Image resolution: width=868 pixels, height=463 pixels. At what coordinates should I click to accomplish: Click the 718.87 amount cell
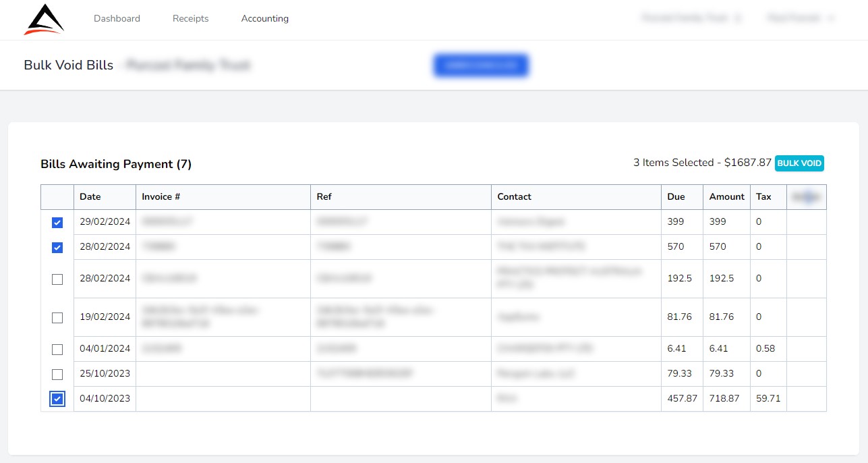pos(724,399)
